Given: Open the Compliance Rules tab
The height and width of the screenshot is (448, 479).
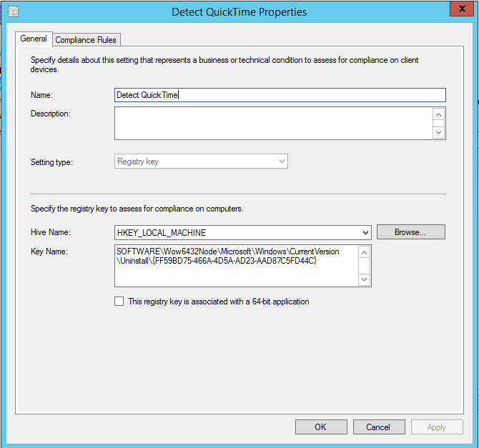Looking at the screenshot, I should coord(86,40).
